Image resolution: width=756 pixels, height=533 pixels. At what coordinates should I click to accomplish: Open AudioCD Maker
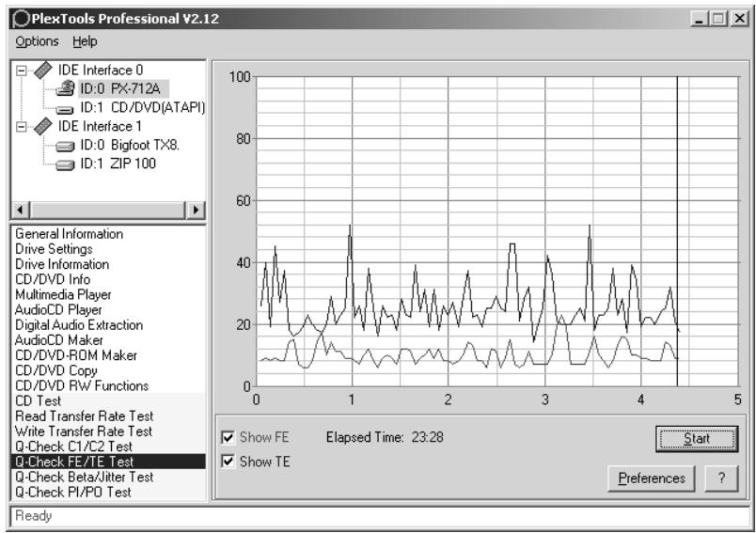(59, 340)
